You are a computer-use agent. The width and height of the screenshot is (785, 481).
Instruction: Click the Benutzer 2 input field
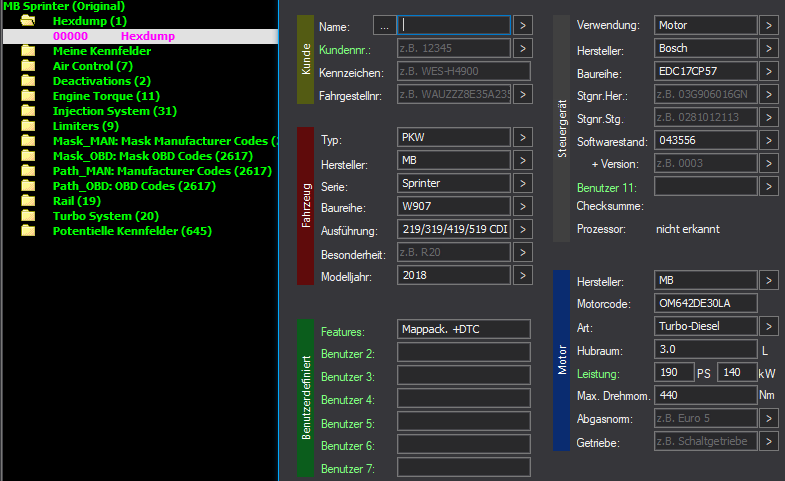click(464, 352)
